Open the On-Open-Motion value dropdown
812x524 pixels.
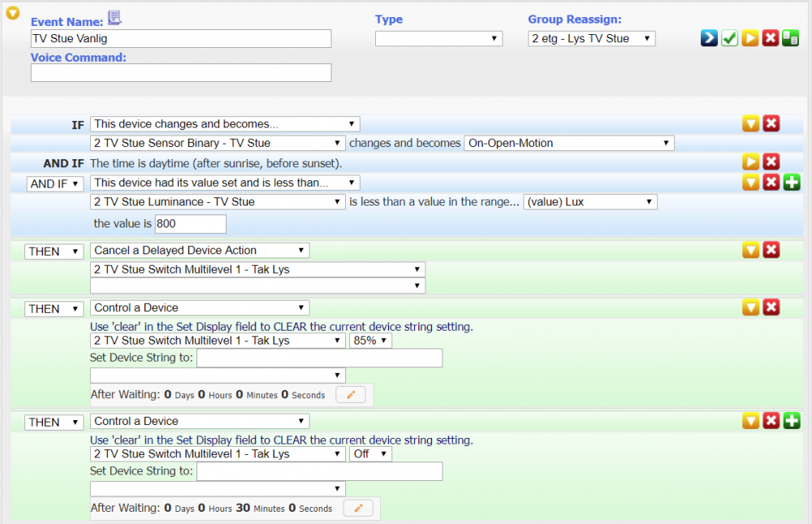pos(568,143)
